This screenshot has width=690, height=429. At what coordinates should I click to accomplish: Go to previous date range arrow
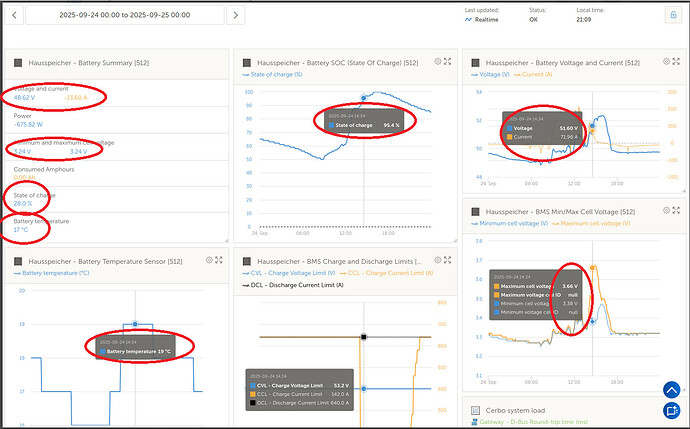pos(14,15)
